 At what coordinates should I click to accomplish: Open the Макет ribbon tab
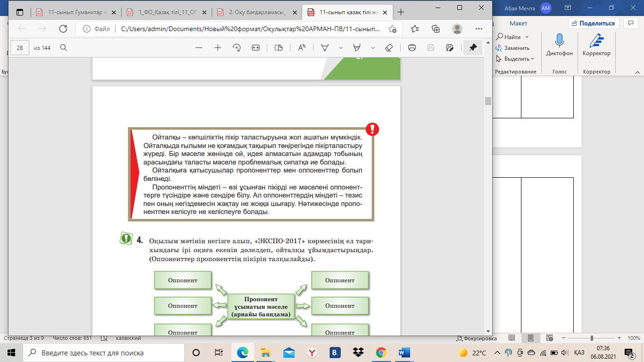click(x=518, y=23)
